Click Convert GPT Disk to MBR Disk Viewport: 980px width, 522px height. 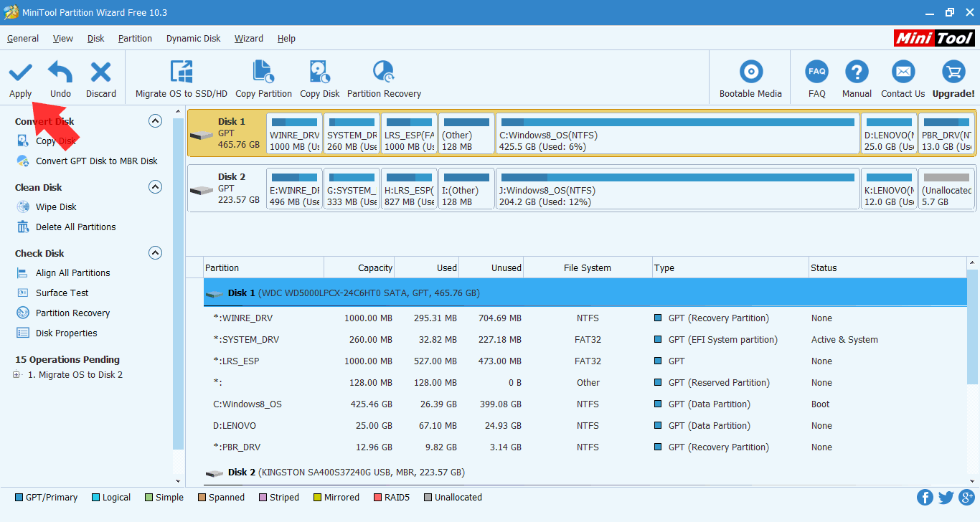(x=96, y=161)
